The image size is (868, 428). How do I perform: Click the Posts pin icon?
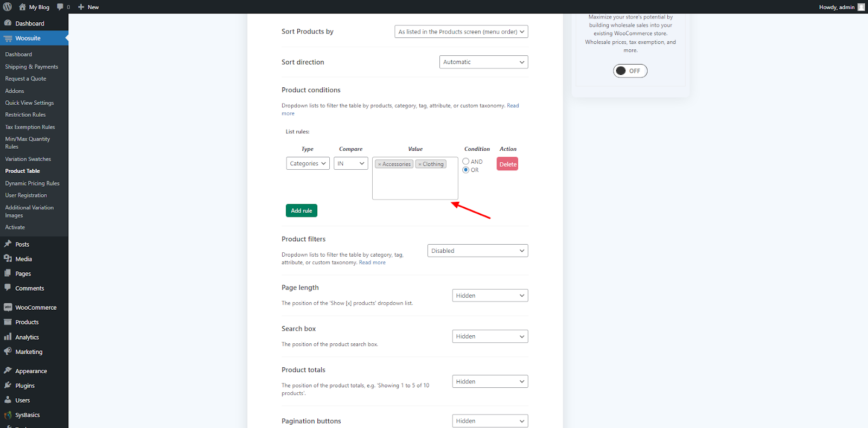(8, 244)
